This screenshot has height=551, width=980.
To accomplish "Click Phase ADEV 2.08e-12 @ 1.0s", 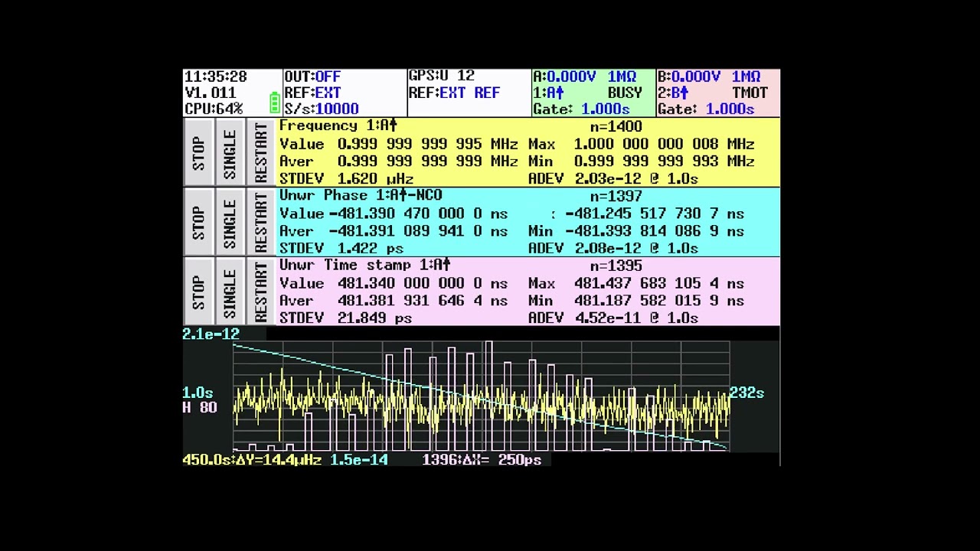I will pos(613,248).
